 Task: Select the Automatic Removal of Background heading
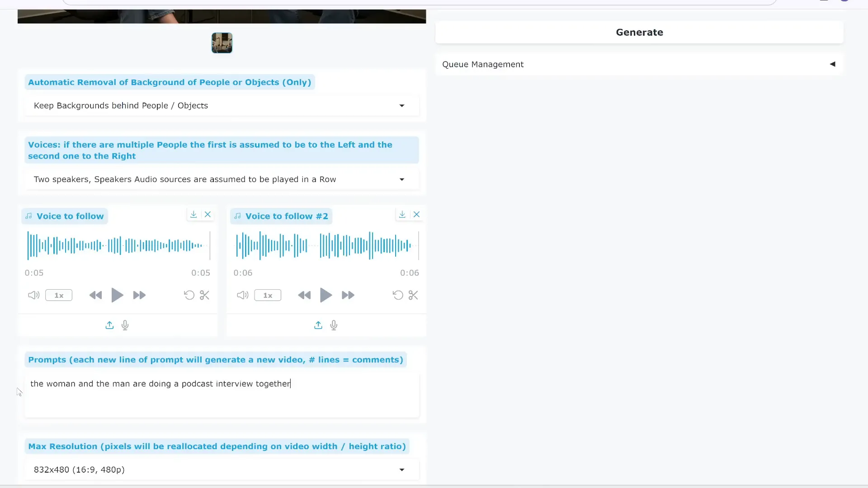(170, 83)
